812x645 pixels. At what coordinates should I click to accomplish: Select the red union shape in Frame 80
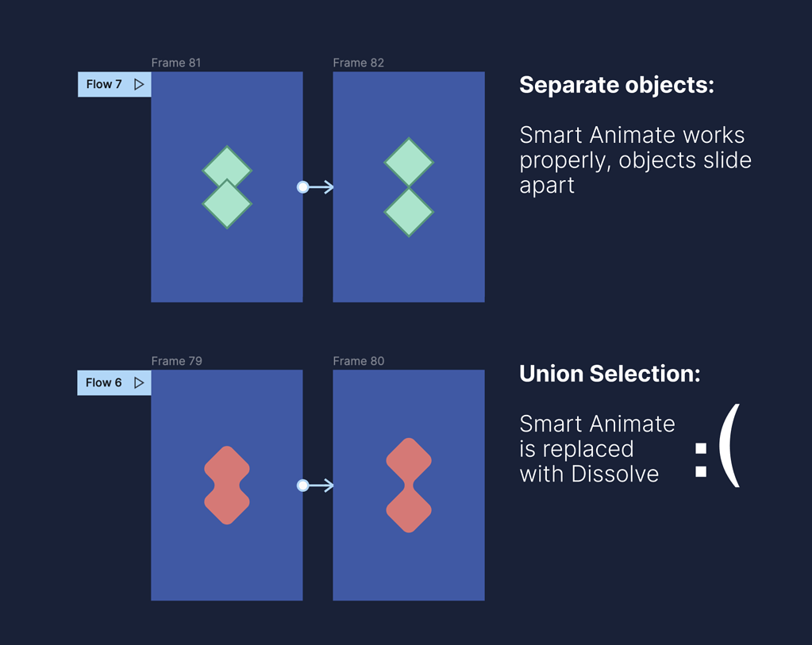tap(409, 485)
